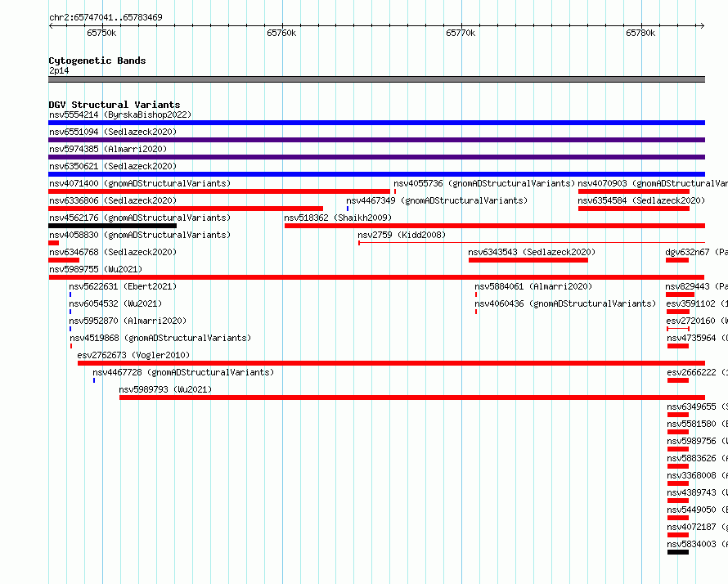Screen dimensions: 728x584
Task: Select the nsv6350621 (Sedlazeck2020) label
Action: (113, 166)
